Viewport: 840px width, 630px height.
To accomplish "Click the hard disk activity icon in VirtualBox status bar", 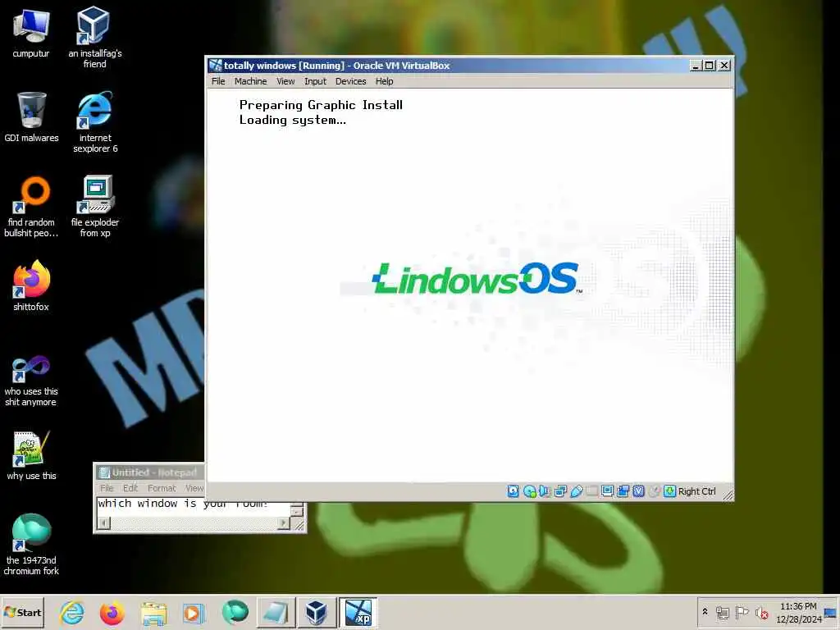I will [x=513, y=491].
